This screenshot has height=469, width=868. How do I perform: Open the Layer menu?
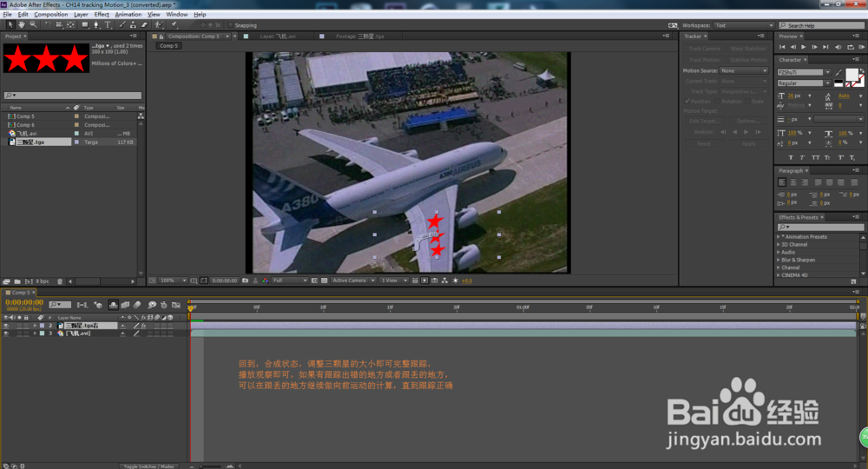(x=81, y=15)
